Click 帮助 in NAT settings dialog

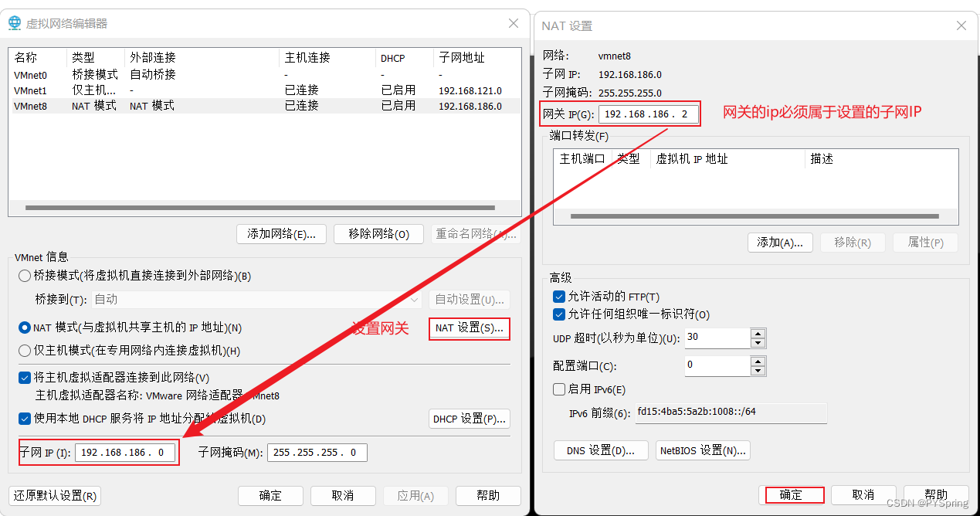tap(936, 495)
